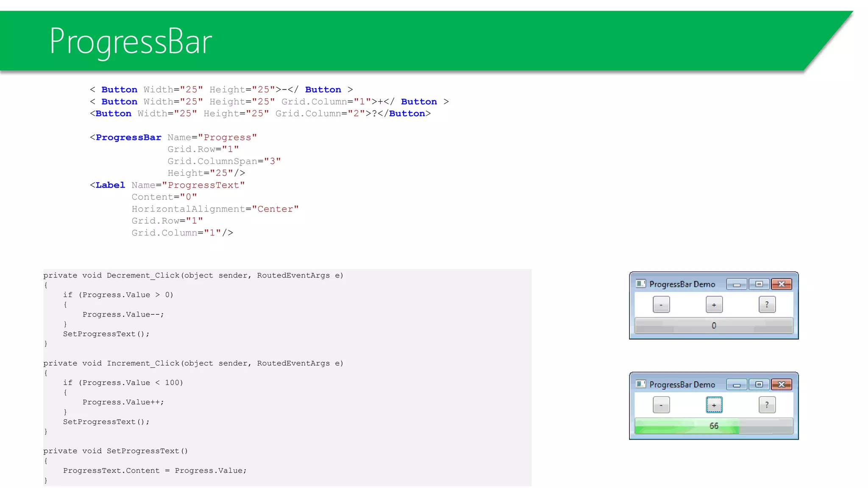Image resolution: width=868 pixels, height=488 pixels.
Task: Click the 'Grid.Column="1"/>' line of the Label
Action: click(x=182, y=233)
